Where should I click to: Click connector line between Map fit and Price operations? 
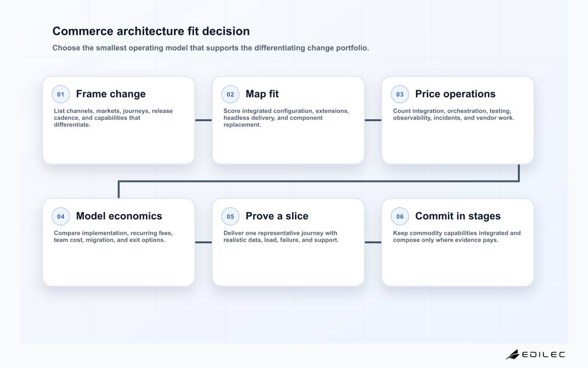(x=373, y=120)
